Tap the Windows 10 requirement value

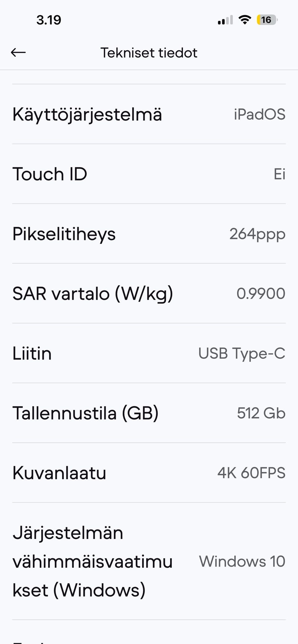point(242,561)
